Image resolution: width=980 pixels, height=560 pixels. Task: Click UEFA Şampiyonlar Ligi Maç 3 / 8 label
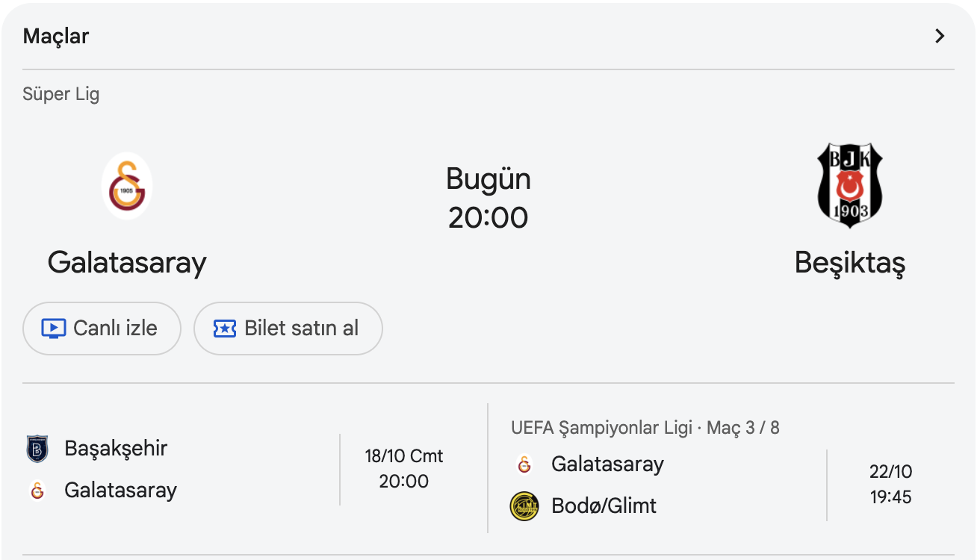(645, 428)
